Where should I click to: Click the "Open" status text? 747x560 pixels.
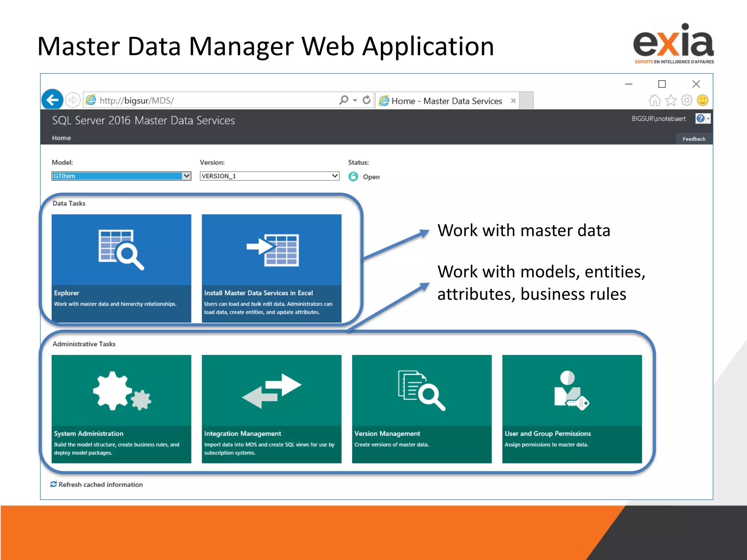[x=371, y=177]
